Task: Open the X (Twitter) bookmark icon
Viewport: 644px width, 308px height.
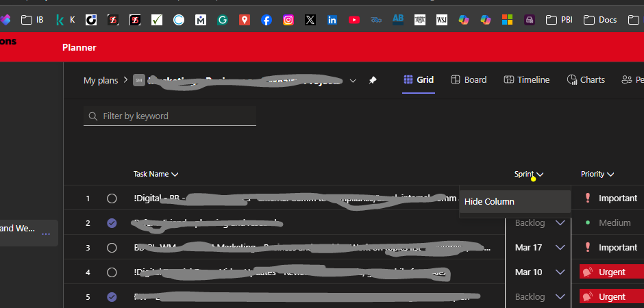Action: pos(310,20)
